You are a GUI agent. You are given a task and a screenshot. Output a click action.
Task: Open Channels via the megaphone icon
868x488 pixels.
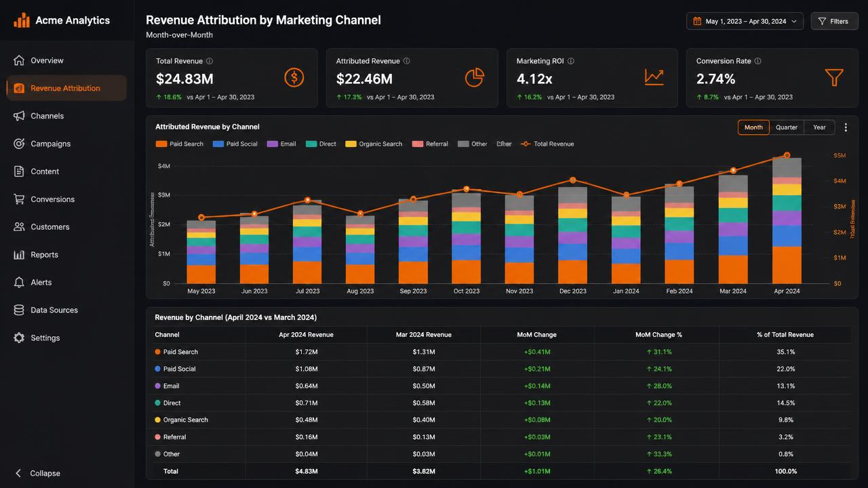(19, 116)
